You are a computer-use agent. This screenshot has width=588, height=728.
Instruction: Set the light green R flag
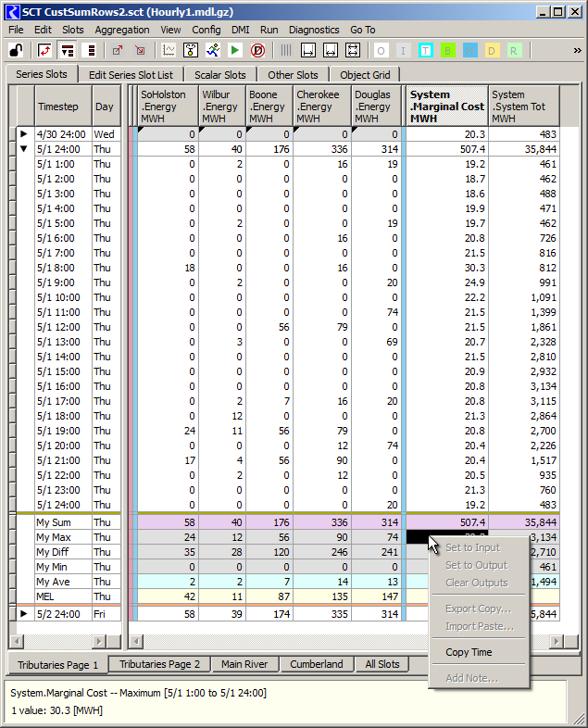(514, 50)
